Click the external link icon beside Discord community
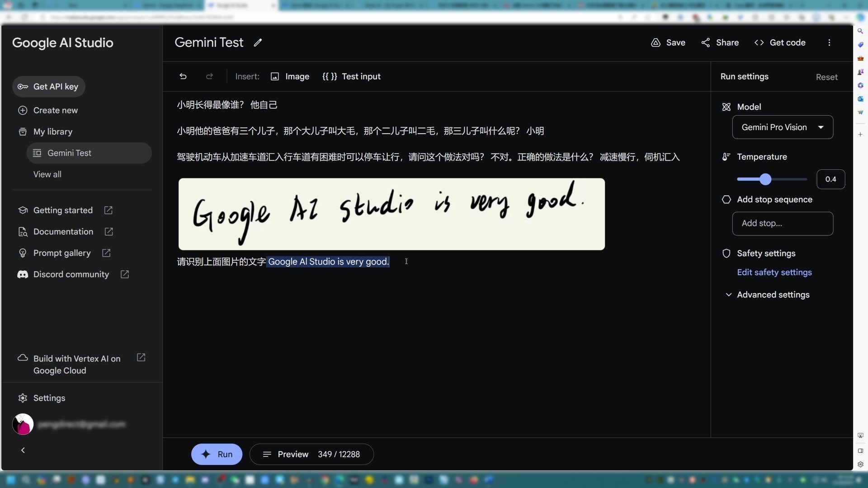Image resolution: width=868 pixels, height=488 pixels. [125, 275]
